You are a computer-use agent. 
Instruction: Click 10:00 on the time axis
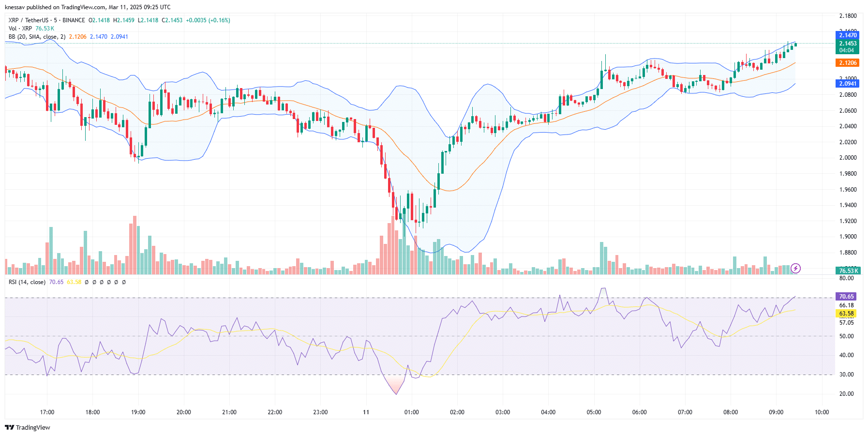pyautogui.click(x=822, y=412)
